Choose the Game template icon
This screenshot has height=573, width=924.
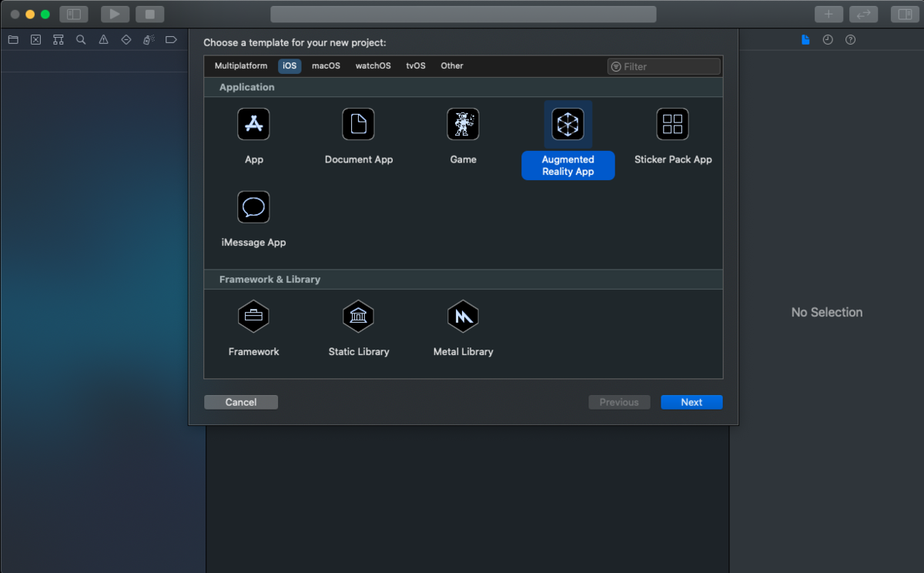click(463, 124)
